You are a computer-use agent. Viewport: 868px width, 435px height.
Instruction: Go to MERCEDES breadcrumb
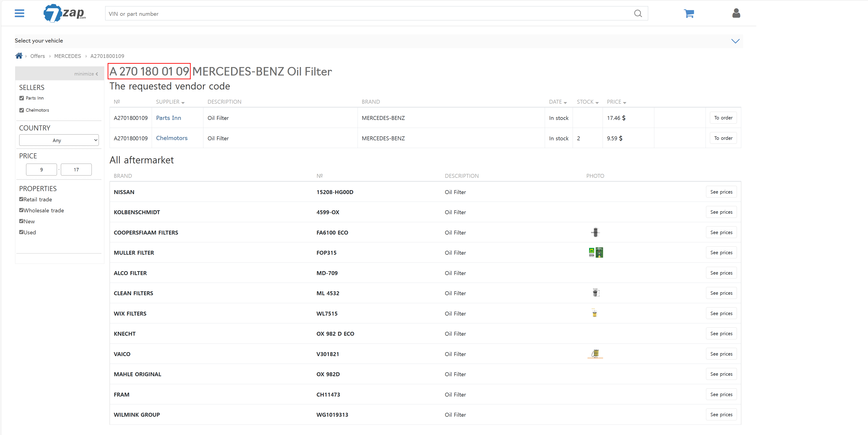[67, 56]
